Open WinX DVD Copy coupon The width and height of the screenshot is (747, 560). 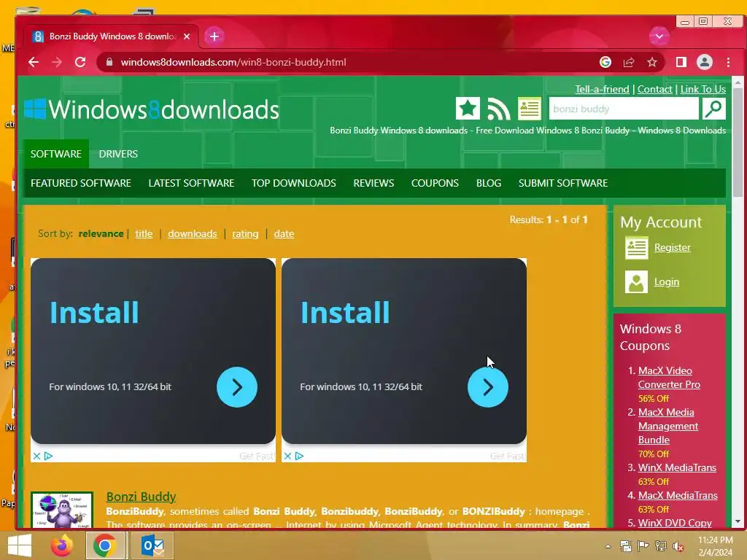tap(675, 523)
